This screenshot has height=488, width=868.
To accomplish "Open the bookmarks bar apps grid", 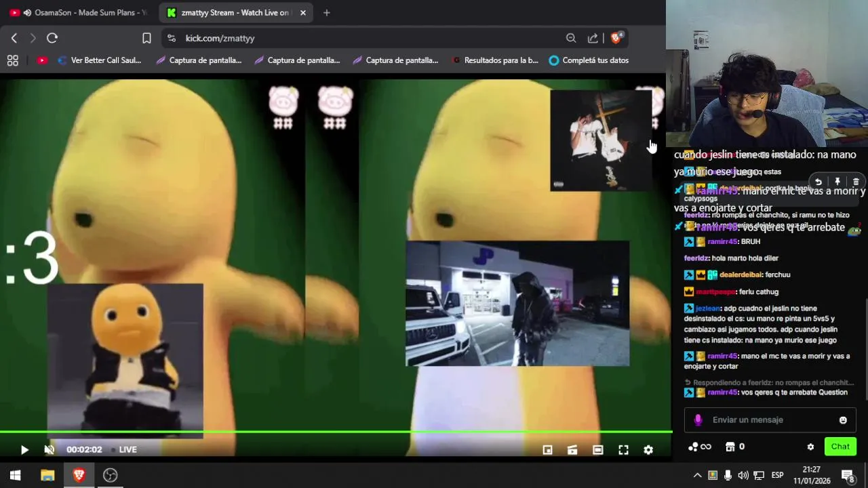I will point(12,60).
